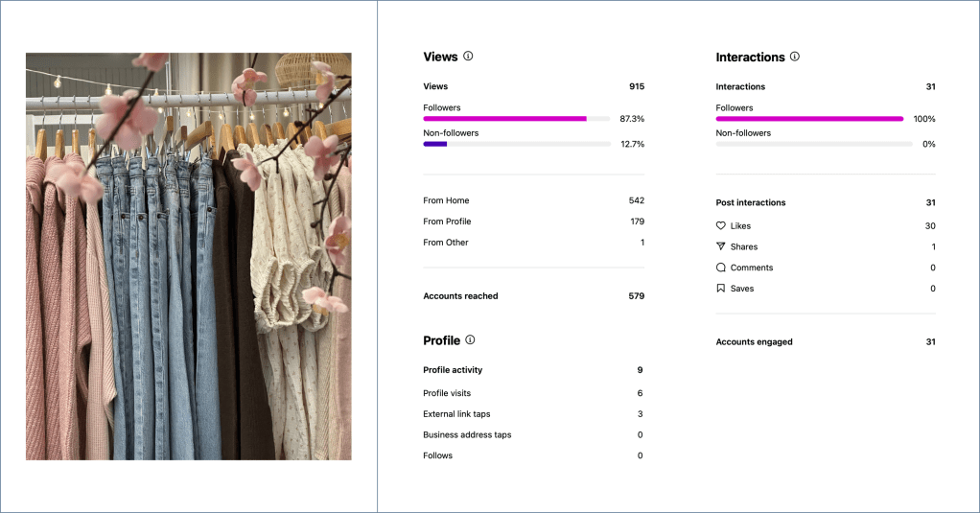The image size is (980, 513).
Task: Click the 'Follows' row label
Action: click(437, 455)
